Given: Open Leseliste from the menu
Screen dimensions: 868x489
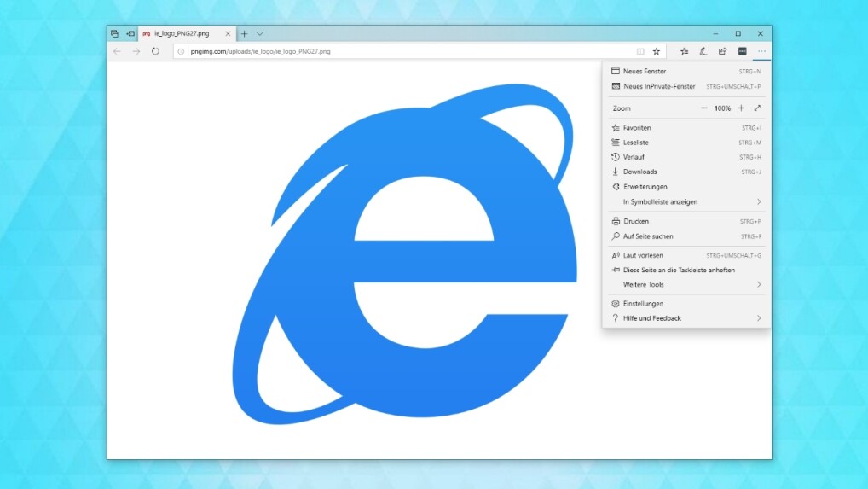Looking at the screenshot, I should pyautogui.click(x=686, y=143).
